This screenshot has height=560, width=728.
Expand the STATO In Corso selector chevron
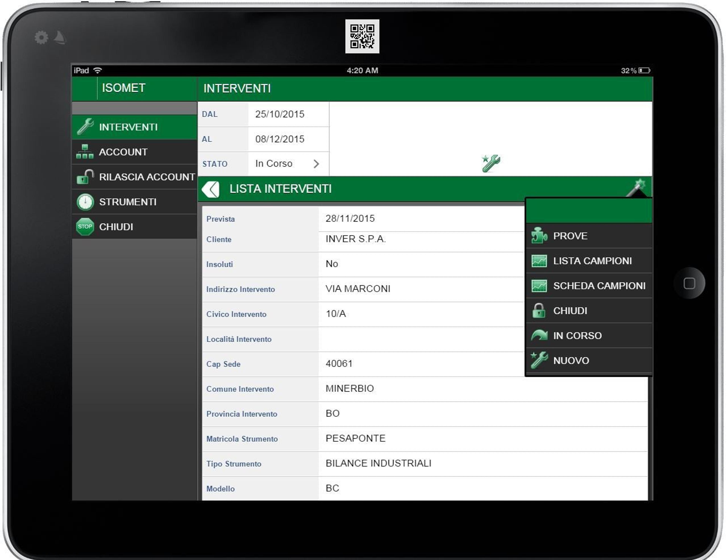(316, 164)
